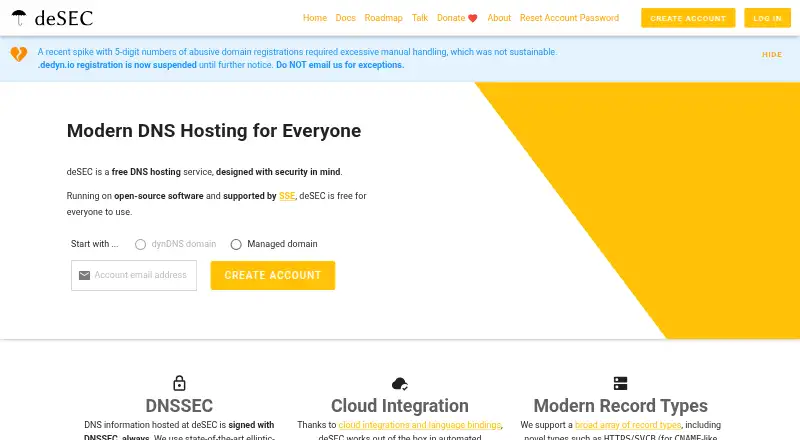Click the red heart next to Donate
The image size is (800, 440).
pyautogui.click(x=472, y=18)
